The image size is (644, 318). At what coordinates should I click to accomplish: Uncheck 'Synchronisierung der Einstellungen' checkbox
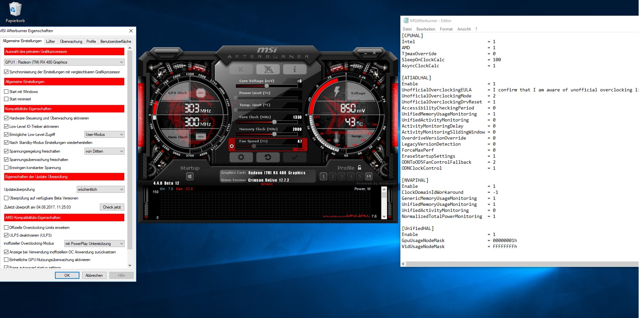click(6, 72)
